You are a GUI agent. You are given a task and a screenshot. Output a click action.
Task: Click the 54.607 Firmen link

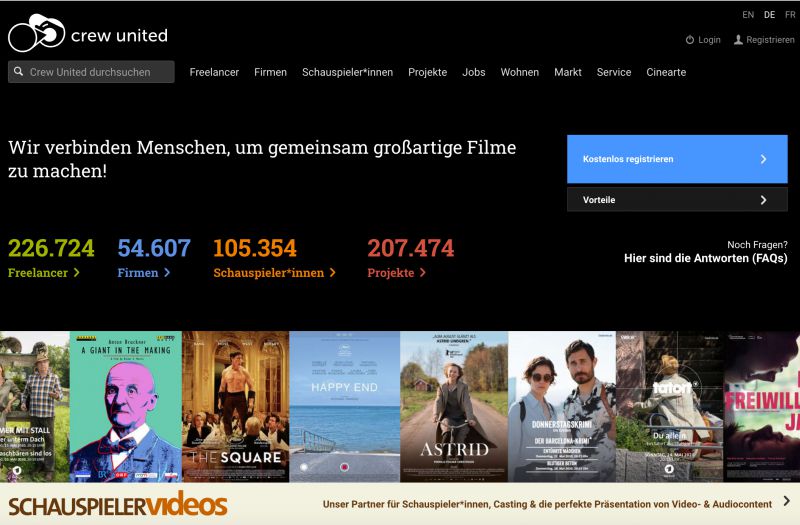154,258
